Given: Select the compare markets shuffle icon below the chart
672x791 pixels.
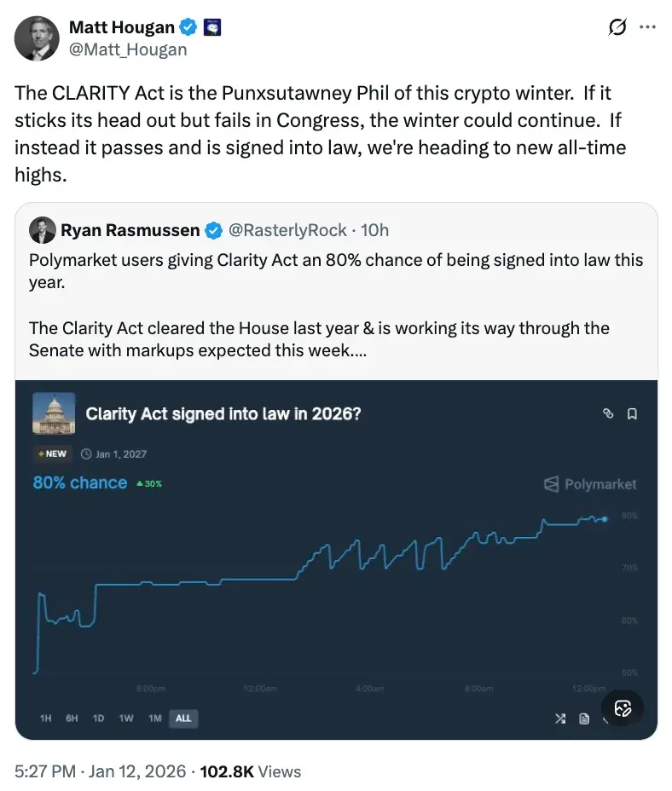Looking at the screenshot, I should pos(560,719).
